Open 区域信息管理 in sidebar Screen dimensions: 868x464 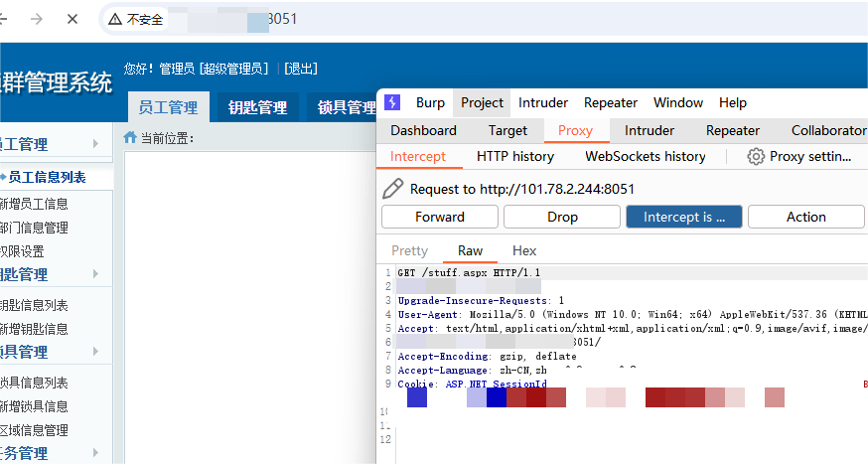coord(34,431)
